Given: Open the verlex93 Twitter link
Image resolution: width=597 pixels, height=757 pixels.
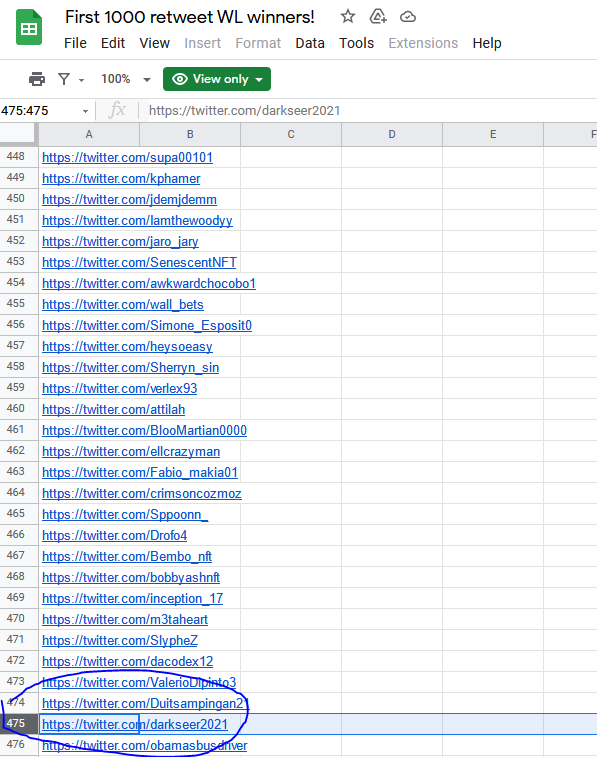Looking at the screenshot, I should (120, 389).
